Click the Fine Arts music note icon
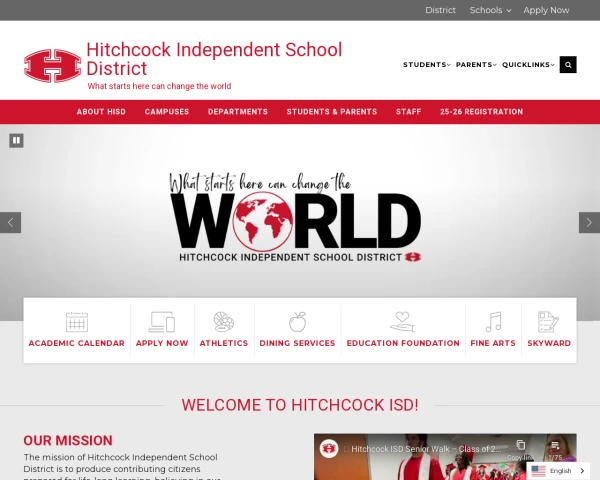600x480 pixels. pos(493,322)
